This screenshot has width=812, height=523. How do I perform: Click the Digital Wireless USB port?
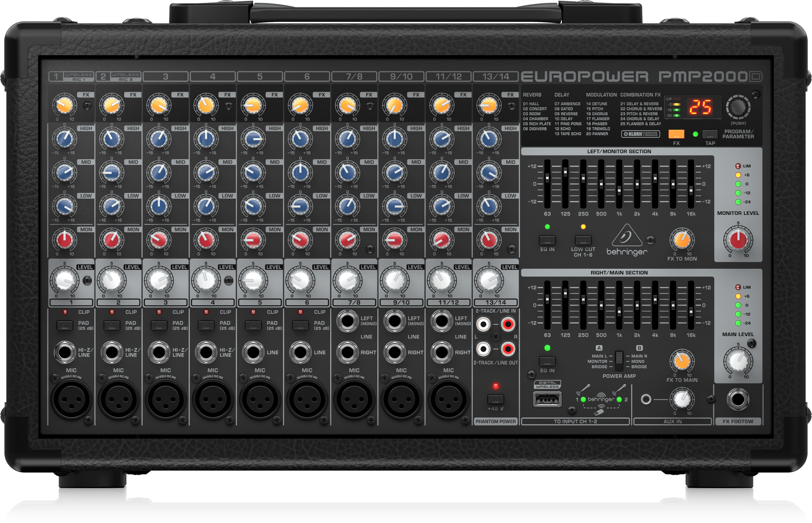(x=547, y=399)
